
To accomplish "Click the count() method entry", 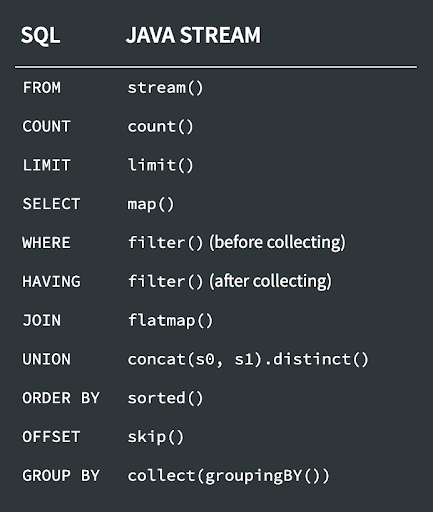I will (160, 127).
